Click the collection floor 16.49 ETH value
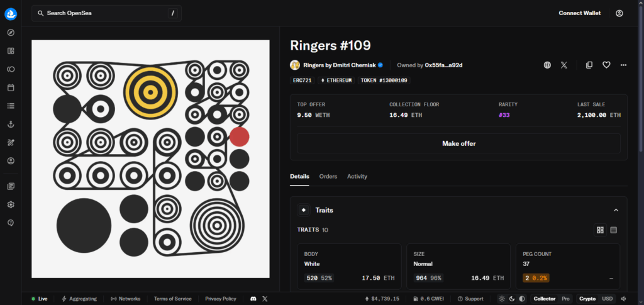This screenshot has height=305, width=644. click(x=406, y=115)
